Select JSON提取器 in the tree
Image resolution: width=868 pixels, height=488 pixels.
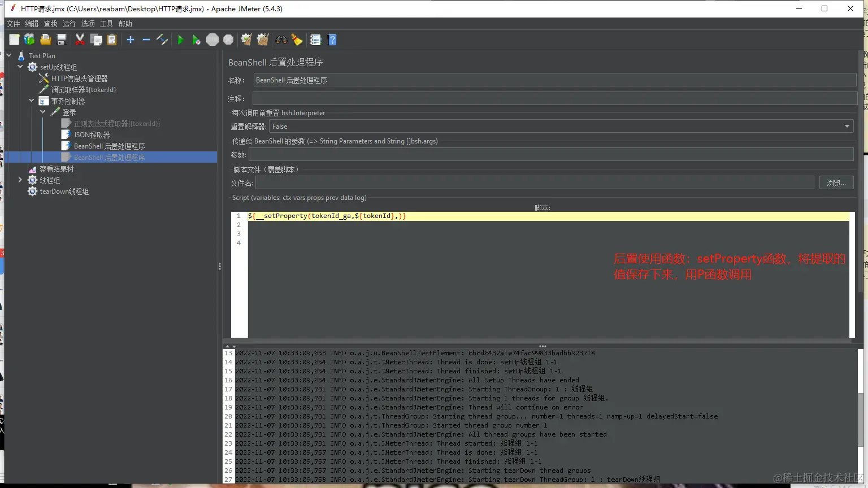[92, 135]
